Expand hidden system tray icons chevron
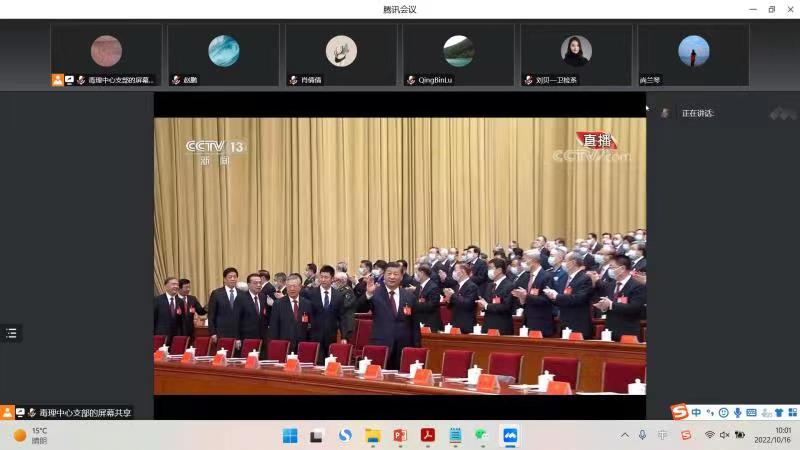 coord(625,435)
